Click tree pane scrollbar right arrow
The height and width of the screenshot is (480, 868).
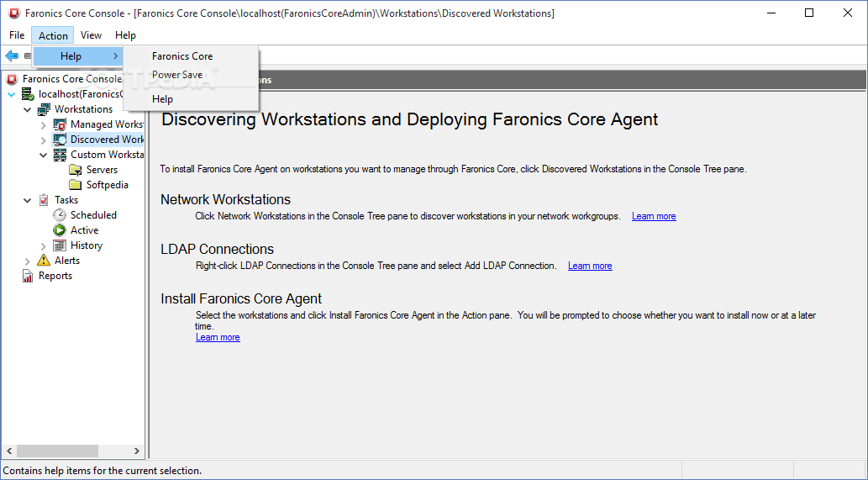pyautogui.click(x=137, y=451)
